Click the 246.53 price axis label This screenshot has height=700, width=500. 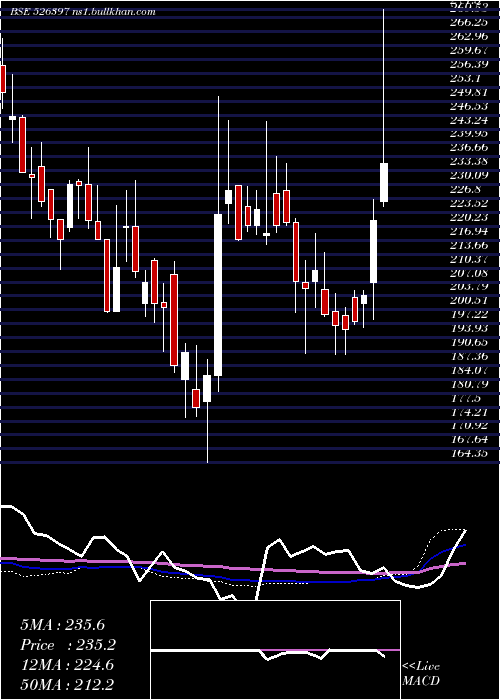(x=468, y=106)
